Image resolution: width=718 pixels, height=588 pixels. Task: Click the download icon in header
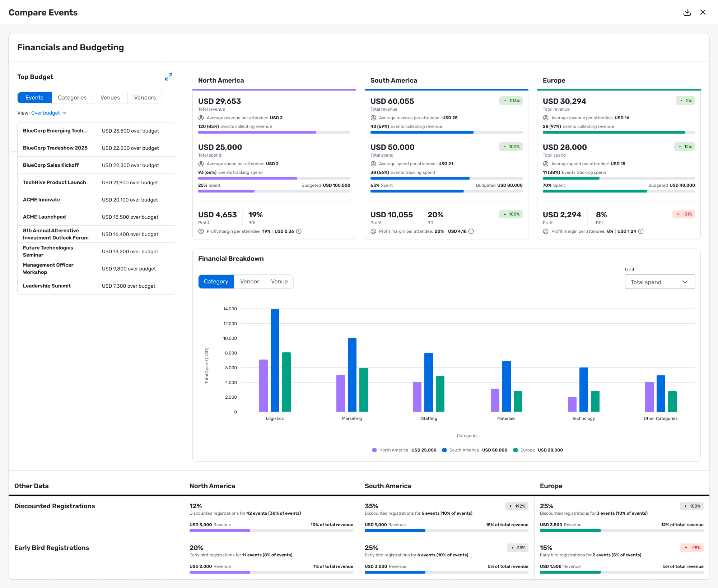point(687,13)
